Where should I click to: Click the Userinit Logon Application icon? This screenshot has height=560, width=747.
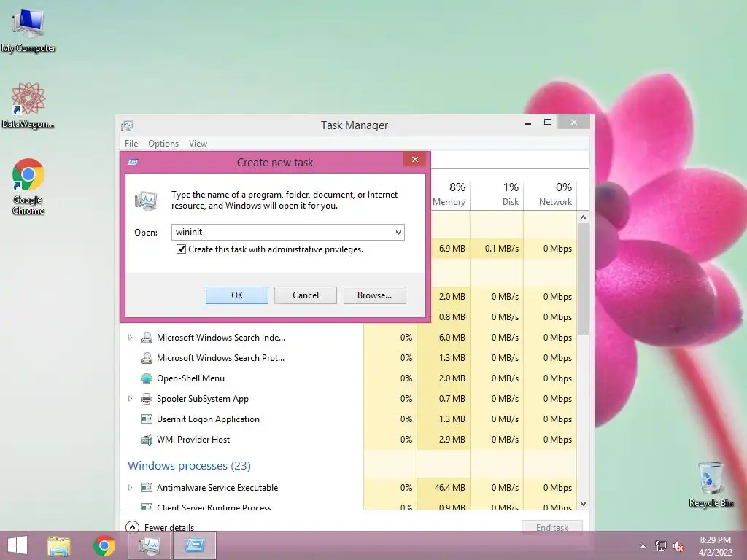coord(146,419)
